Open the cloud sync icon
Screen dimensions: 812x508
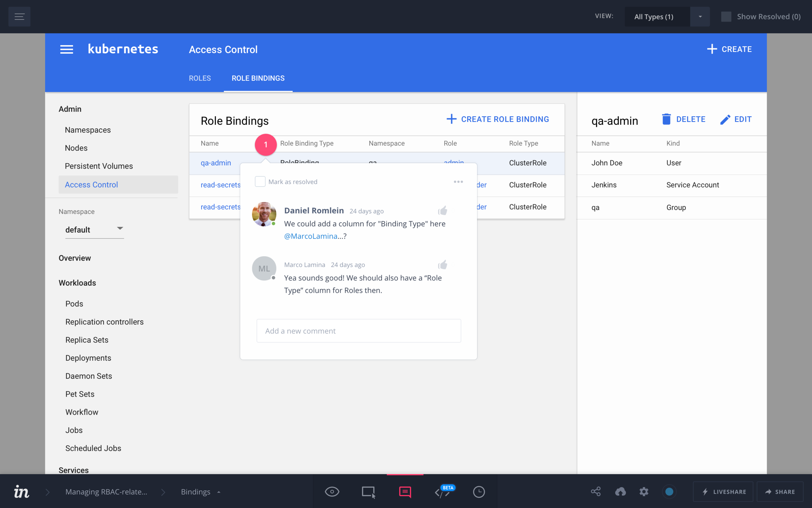620,491
